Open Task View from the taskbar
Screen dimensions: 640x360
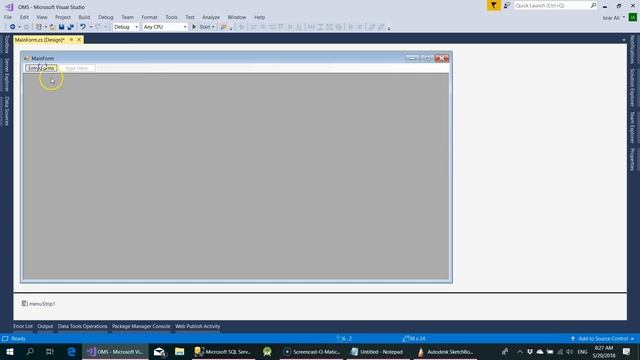tap(50, 352)
